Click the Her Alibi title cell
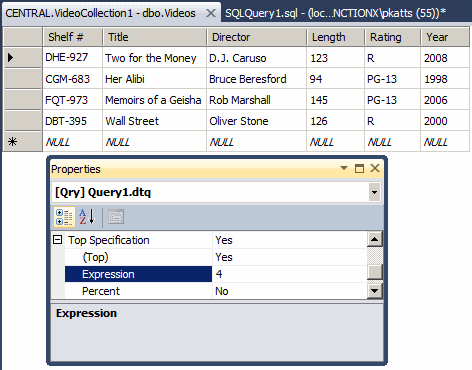This screenshot has height=370, width=472. tap(155, 79)
